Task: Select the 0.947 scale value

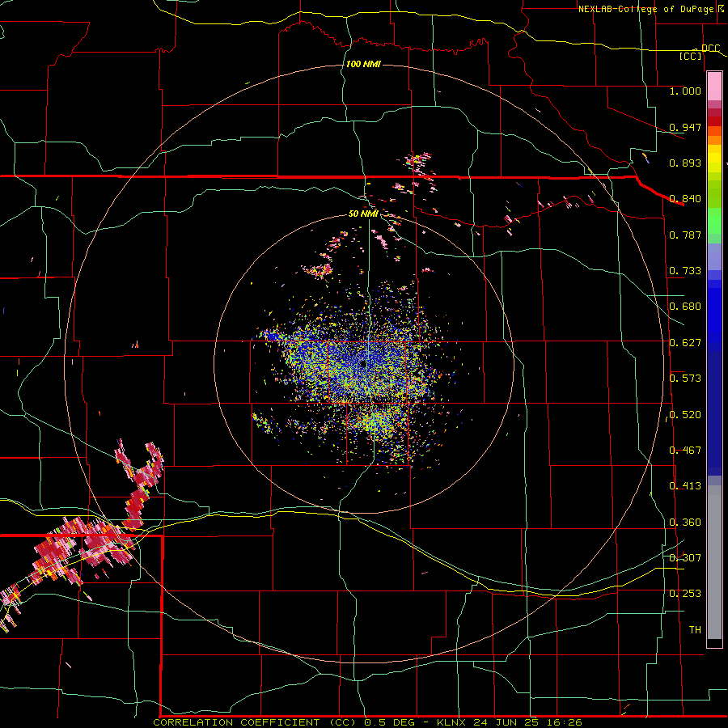Action: point(685,127)
